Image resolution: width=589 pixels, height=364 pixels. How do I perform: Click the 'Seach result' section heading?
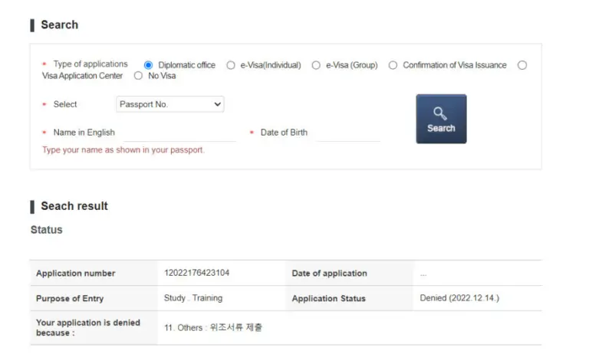pos(74,206)
